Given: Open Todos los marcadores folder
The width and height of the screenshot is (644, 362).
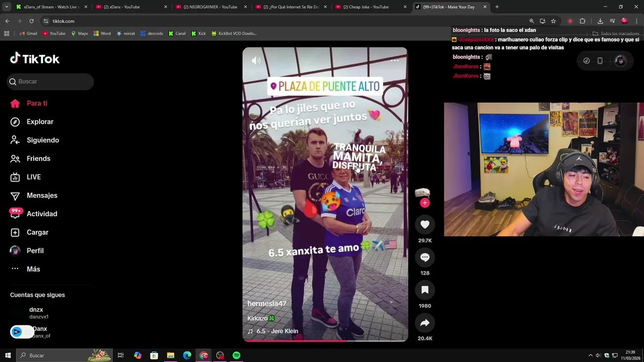Looking at the screenshot, I should click(x=616, y=34).
